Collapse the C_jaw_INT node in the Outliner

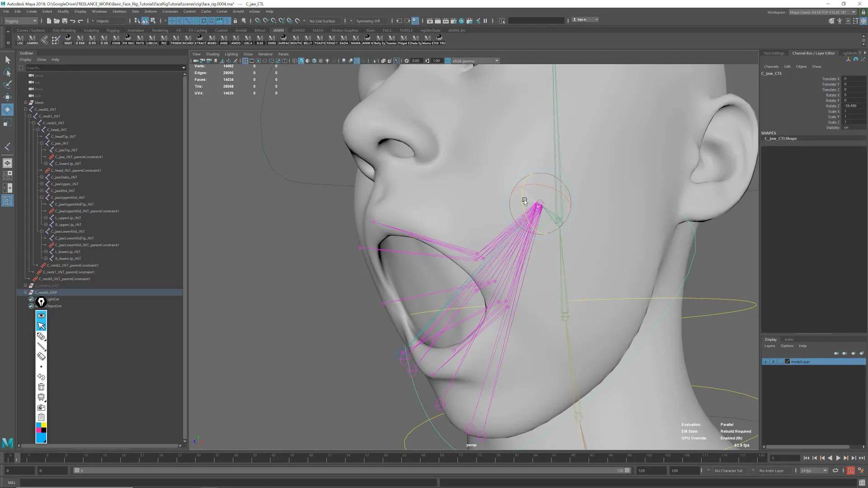coord(42,143)
